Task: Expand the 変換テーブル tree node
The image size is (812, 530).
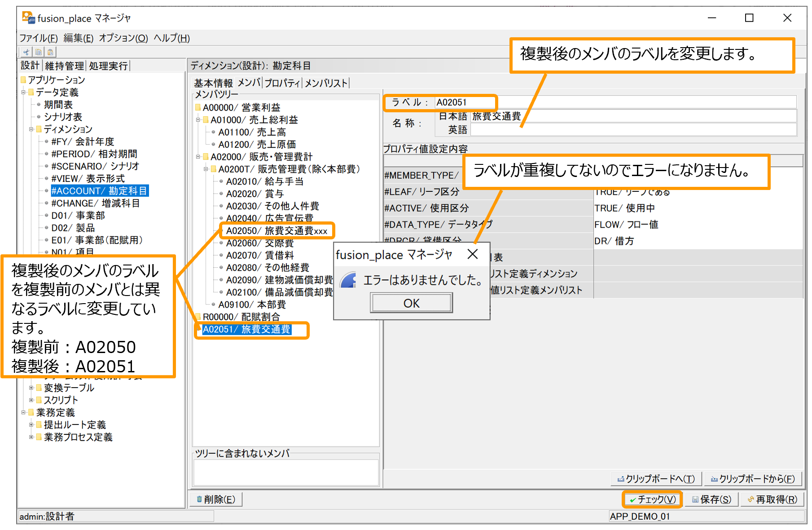Action: (31, 388)
